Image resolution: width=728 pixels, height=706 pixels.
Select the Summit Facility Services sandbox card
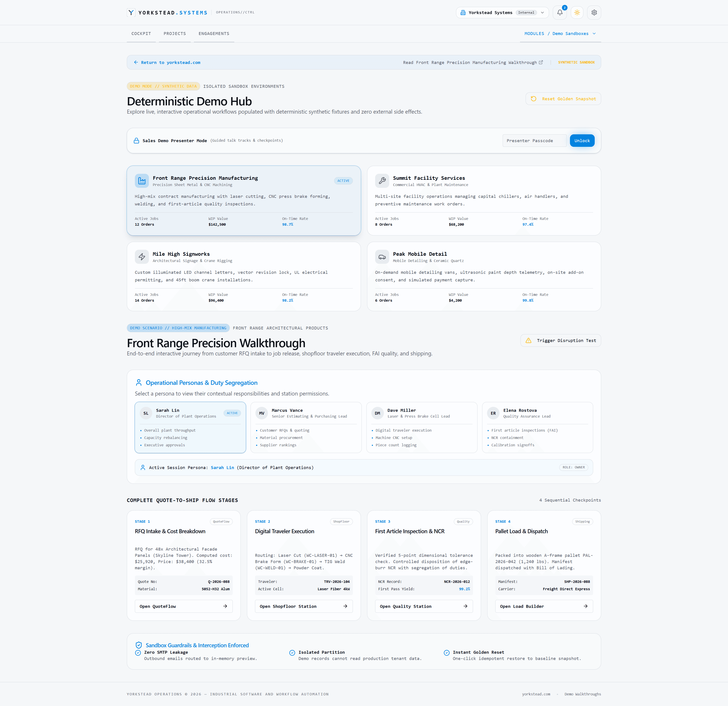point(484,201)
